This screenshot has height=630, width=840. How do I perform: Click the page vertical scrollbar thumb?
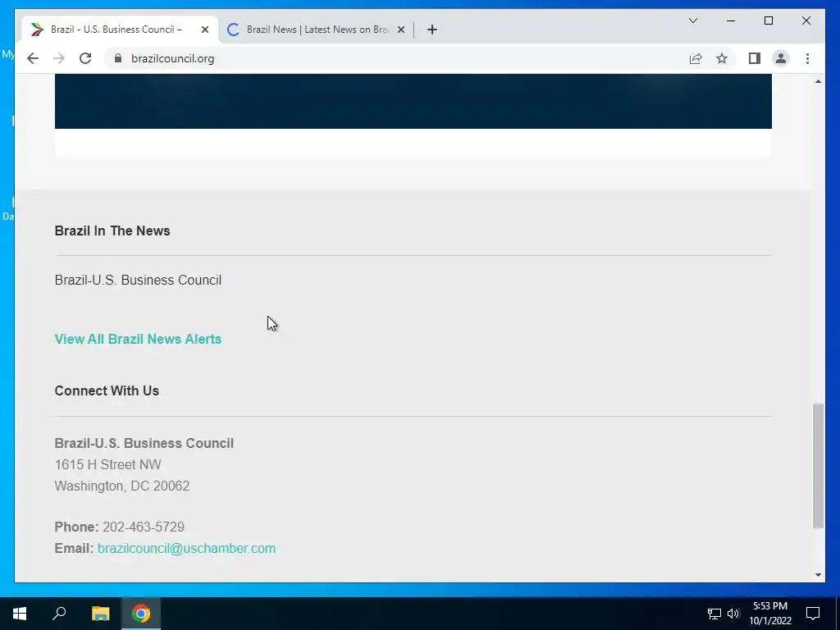tap(818, 466)
